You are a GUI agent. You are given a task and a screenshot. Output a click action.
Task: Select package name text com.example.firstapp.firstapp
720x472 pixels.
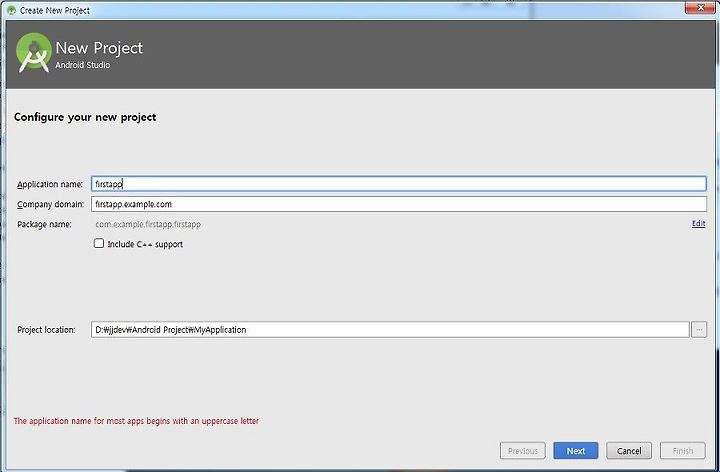tap(148, 224)
